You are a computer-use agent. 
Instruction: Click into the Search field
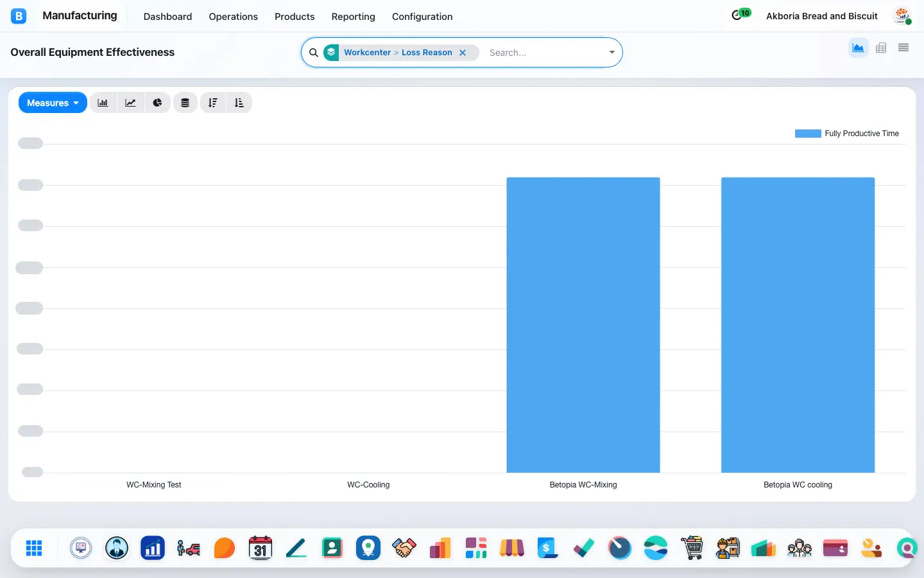[x=544, y=53]
